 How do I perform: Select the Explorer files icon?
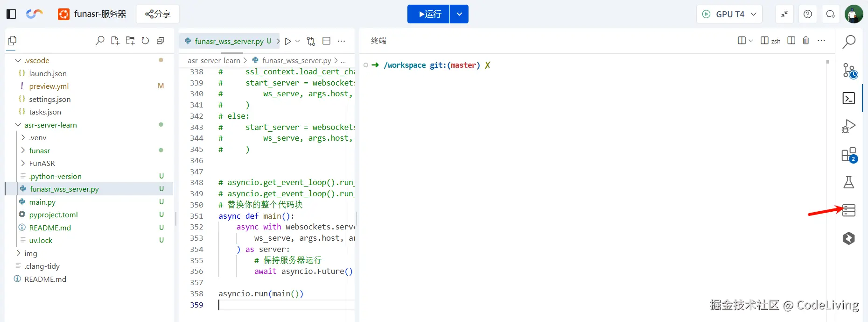point(12,41)
